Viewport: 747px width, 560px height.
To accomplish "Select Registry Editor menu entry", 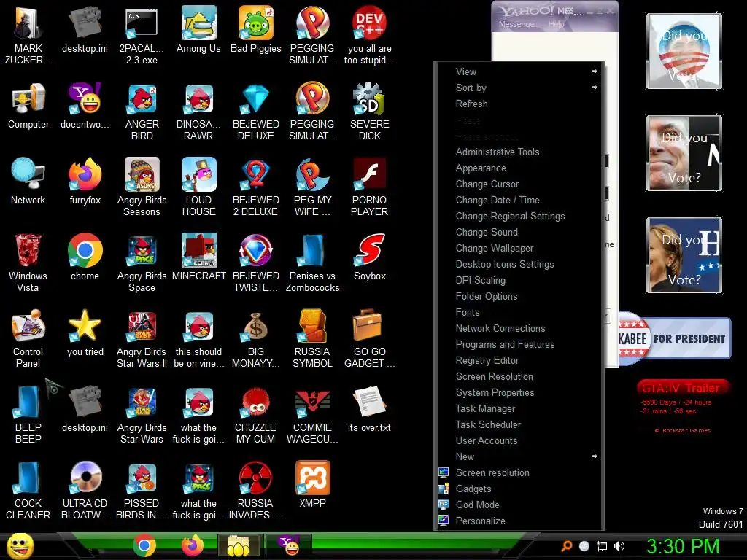I will coord(519,360).
